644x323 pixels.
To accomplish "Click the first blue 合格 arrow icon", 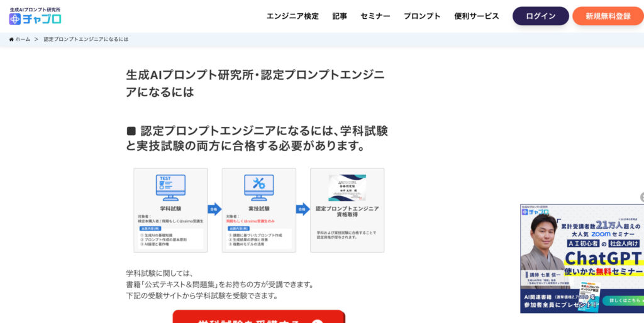I will [215, 209].
